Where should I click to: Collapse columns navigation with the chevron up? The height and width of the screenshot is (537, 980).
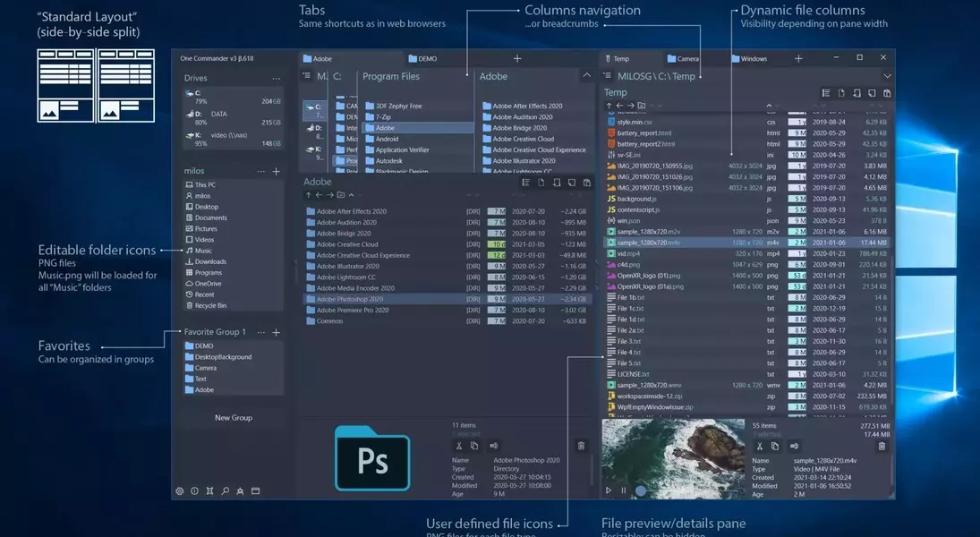[586, 76]
